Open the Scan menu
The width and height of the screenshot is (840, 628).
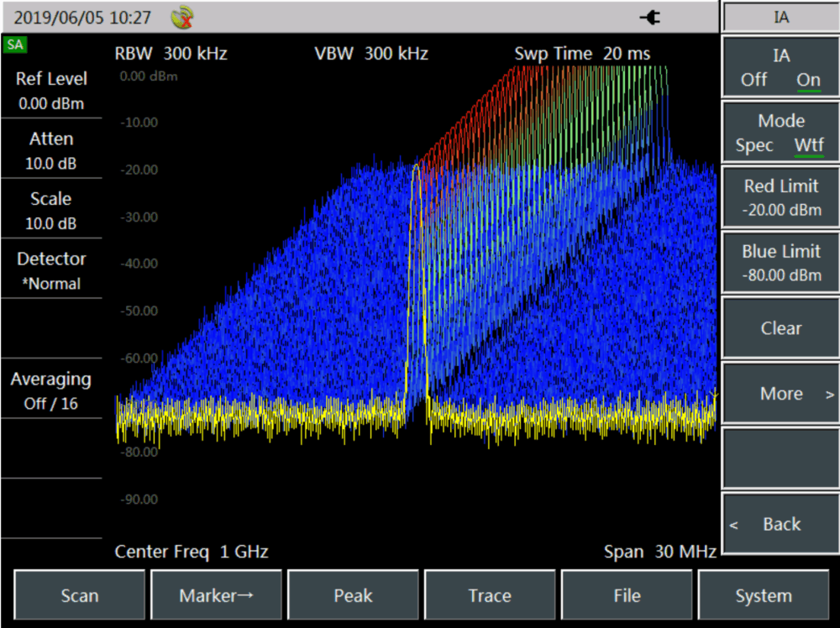click(x=80, y=596)
